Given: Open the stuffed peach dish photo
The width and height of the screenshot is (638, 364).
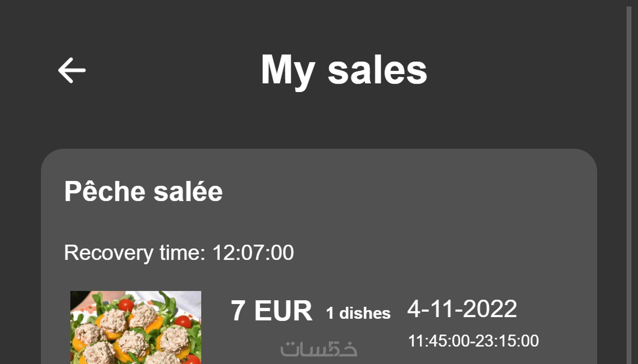Looking at the screenshot, I should coord(135,327).
